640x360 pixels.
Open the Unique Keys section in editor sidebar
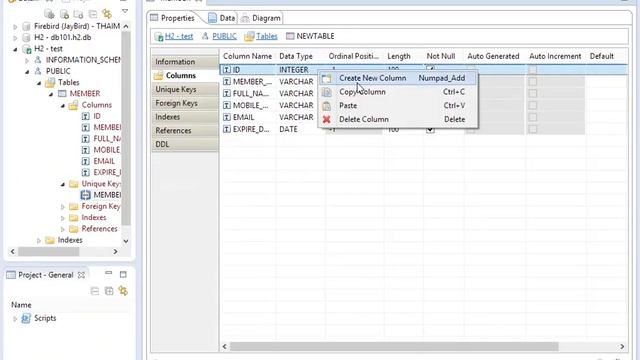point(185,89)
